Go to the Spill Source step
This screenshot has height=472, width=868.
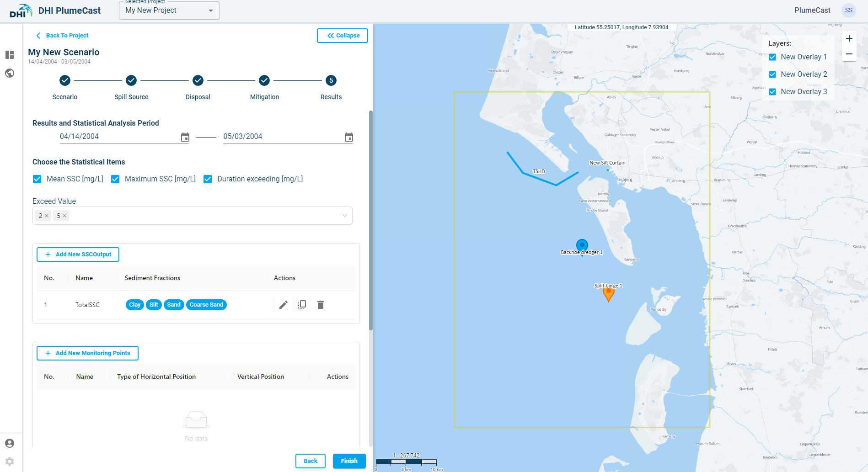click(x=131, y=81)
